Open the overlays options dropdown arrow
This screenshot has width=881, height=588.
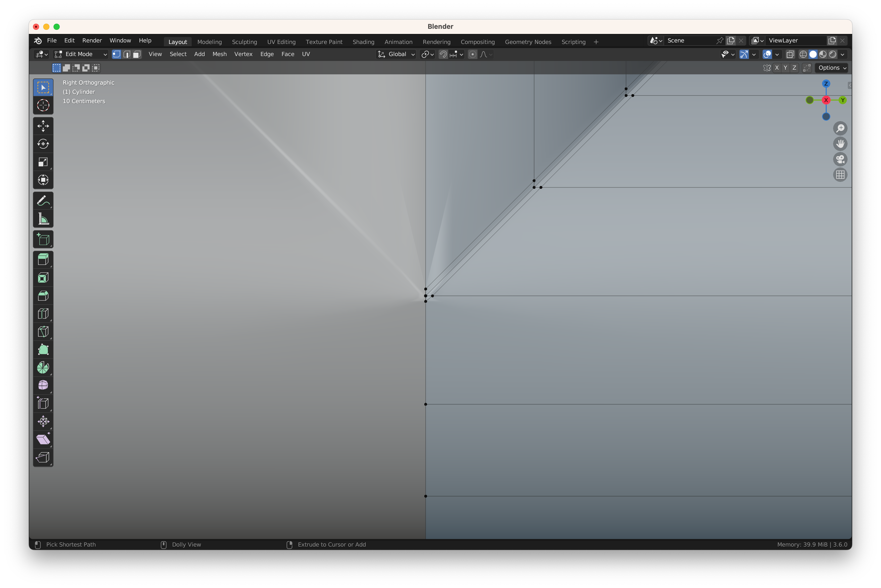[777, 54]
